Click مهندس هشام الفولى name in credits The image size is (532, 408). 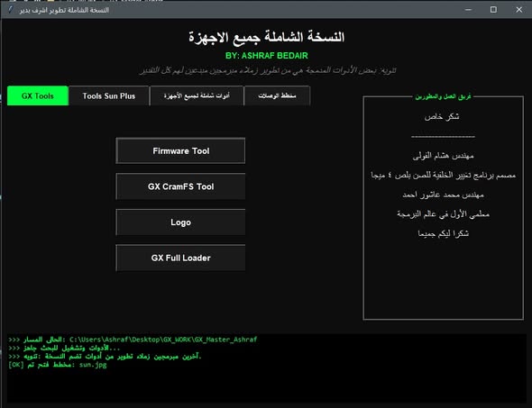[443, 156]
